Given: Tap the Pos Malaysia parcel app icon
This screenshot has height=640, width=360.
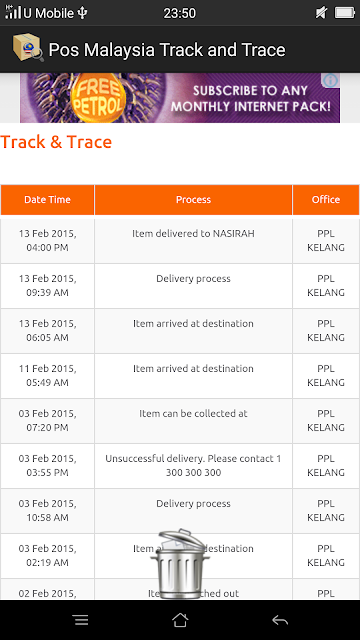Looking at the screenshot, I should tap(28, 47).
